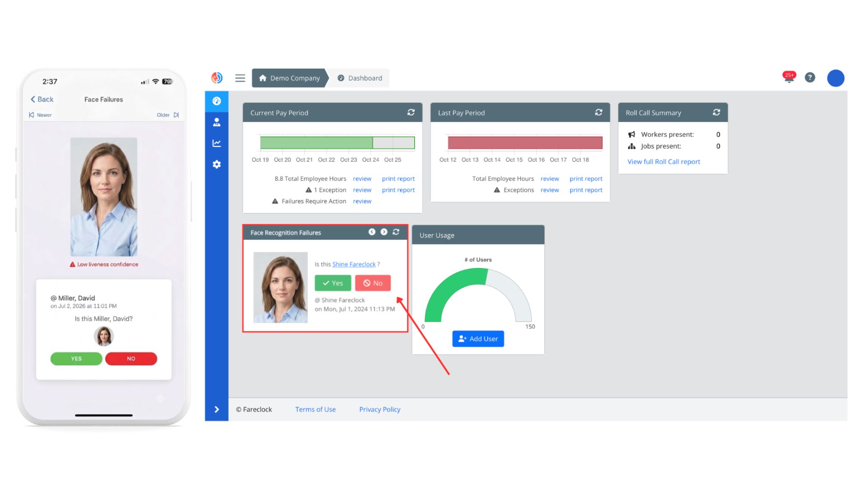Tap the large face photo on phone

[x=104, y=197]
